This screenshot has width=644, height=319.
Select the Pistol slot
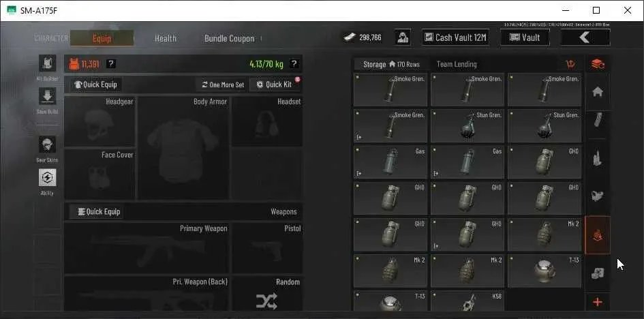(267, 248)
